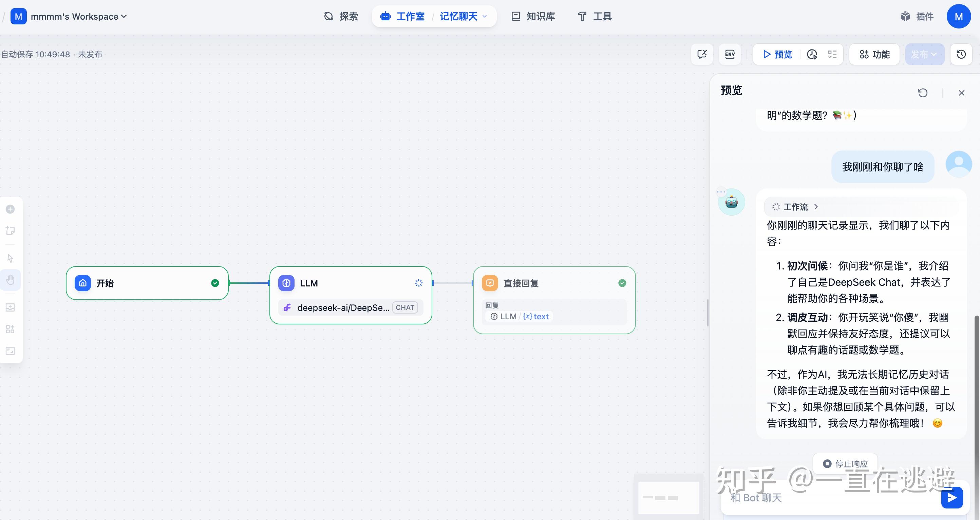Select the hand/pan tool in left toolbar
980x520 pixels.
tap(10, 280)
